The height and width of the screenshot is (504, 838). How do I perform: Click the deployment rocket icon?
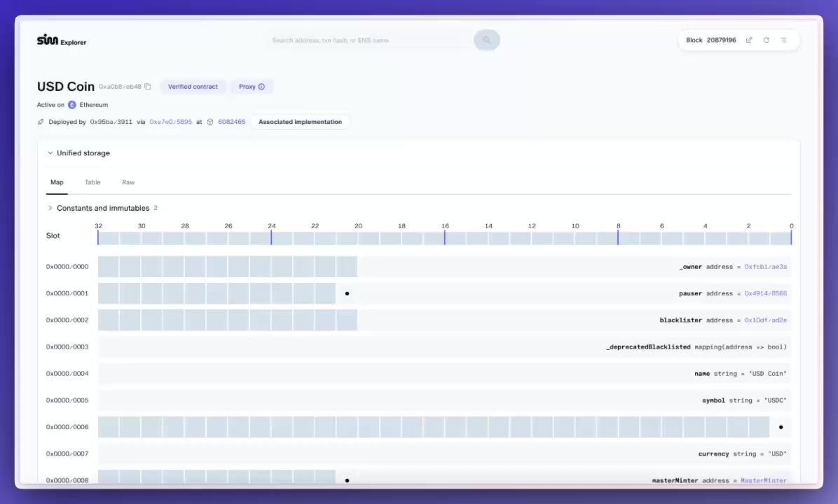click(x=41, y=122)
